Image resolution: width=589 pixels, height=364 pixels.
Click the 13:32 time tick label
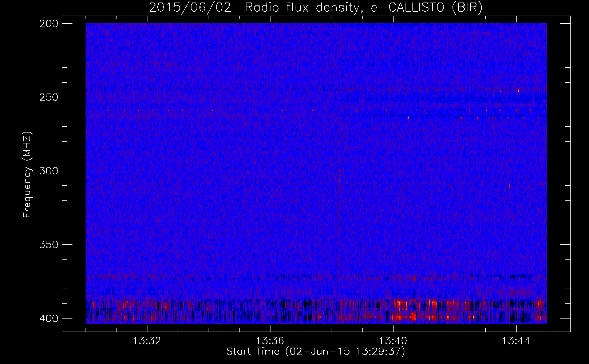[147, 341]
